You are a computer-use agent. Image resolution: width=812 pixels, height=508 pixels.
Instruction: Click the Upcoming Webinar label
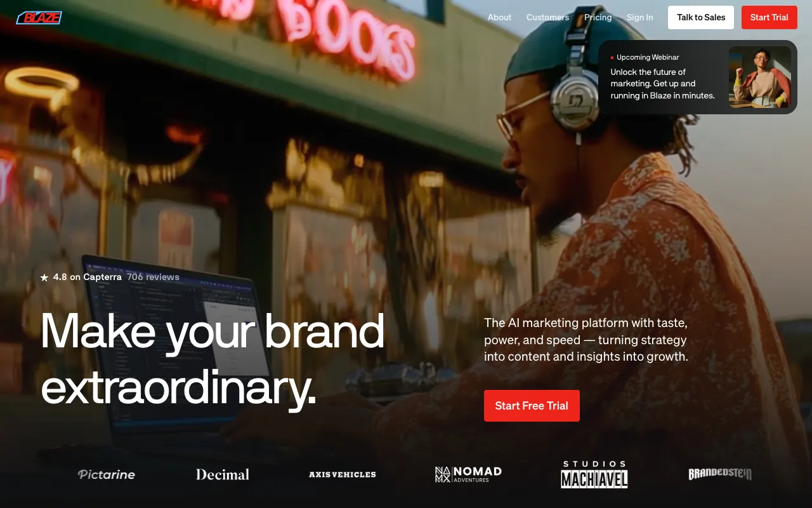point(648,57)
